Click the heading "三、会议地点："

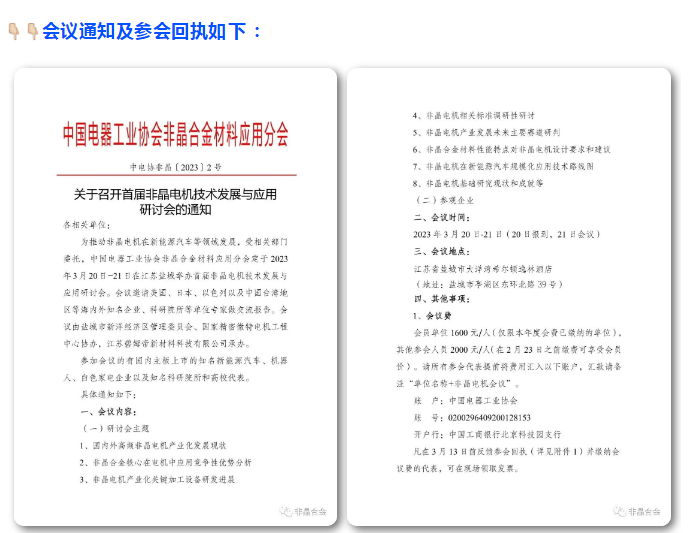click(x=442, y=251)
